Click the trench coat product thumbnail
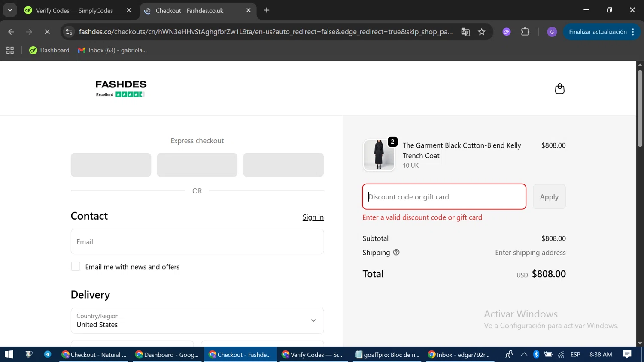 tap(379, 155)
